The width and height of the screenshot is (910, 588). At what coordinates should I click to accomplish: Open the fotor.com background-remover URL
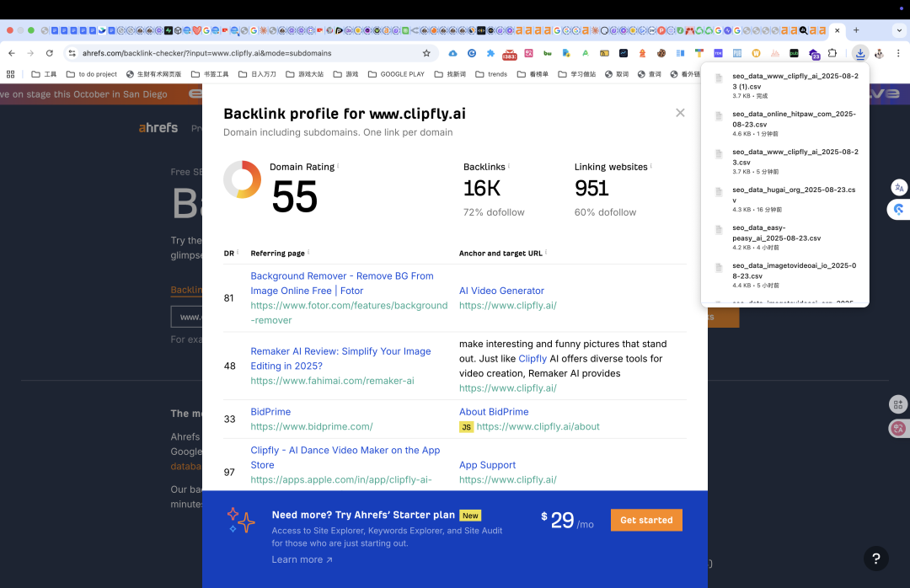click(349, 313)
